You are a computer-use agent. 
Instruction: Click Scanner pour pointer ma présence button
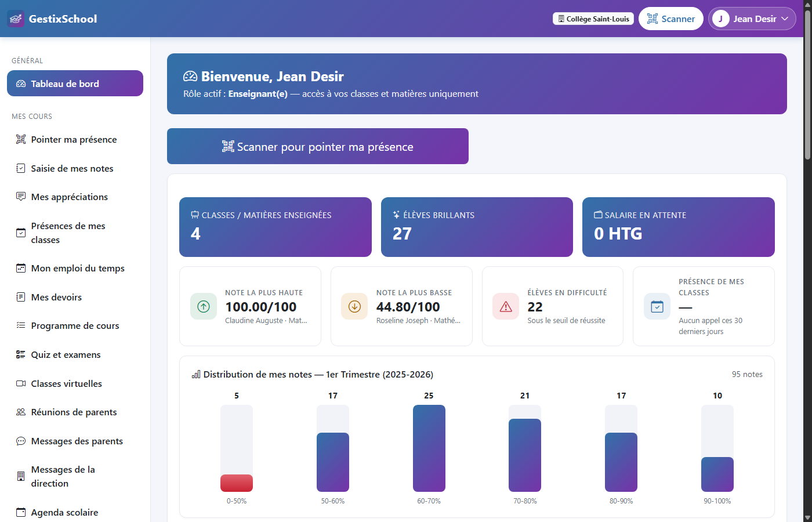pos(318,146)
